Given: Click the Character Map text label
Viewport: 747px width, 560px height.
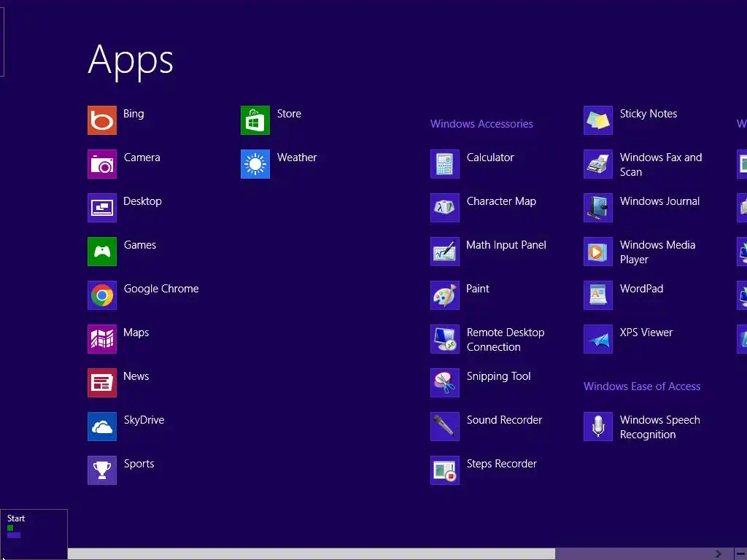Looking at the screenshot, I should click(x=501, y=201).
